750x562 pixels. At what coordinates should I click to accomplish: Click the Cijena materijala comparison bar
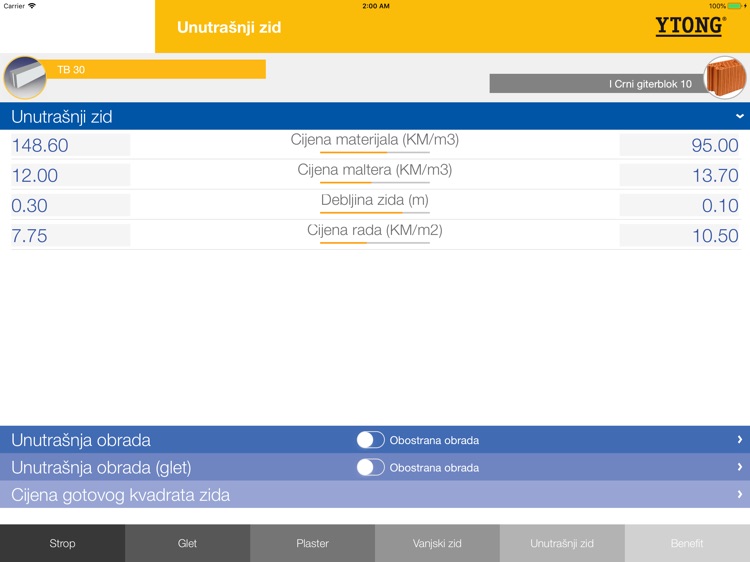pyautogui.click(x=375, y=152)
